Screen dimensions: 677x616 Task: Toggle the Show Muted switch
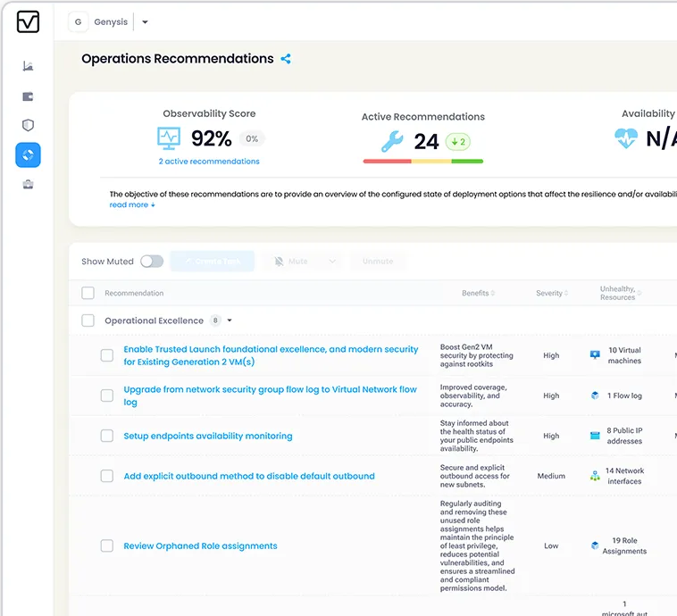pyautogui.click(x=152, y=262)
